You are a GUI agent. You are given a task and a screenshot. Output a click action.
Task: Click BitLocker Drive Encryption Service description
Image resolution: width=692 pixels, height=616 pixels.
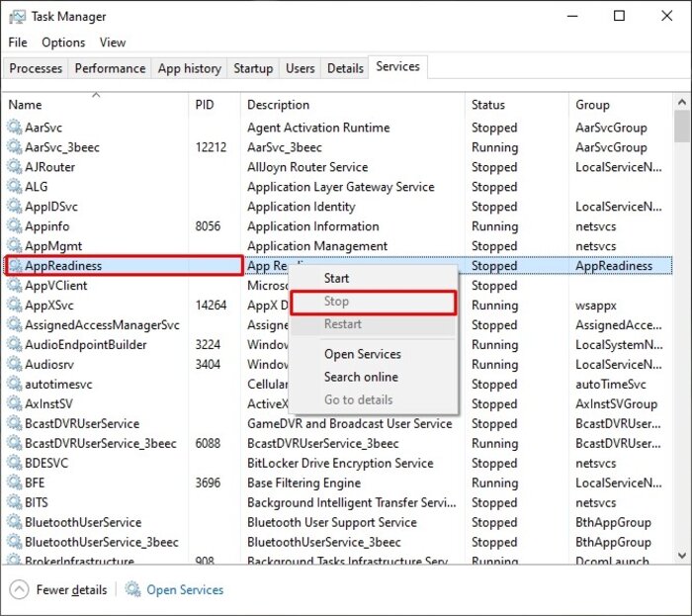(x=340, y=463)
